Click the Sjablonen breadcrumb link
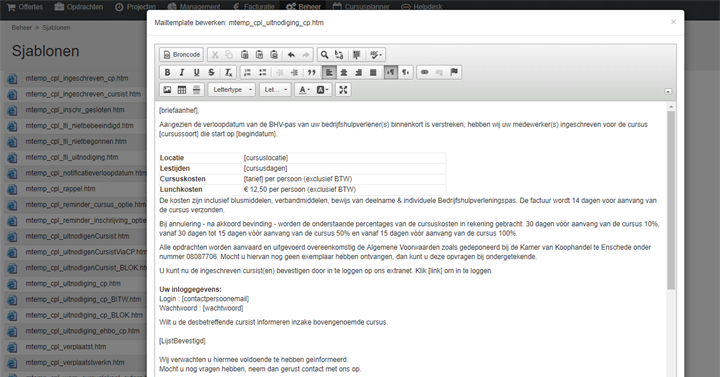Viewport: 720px width, 377px height. [56, 28]
